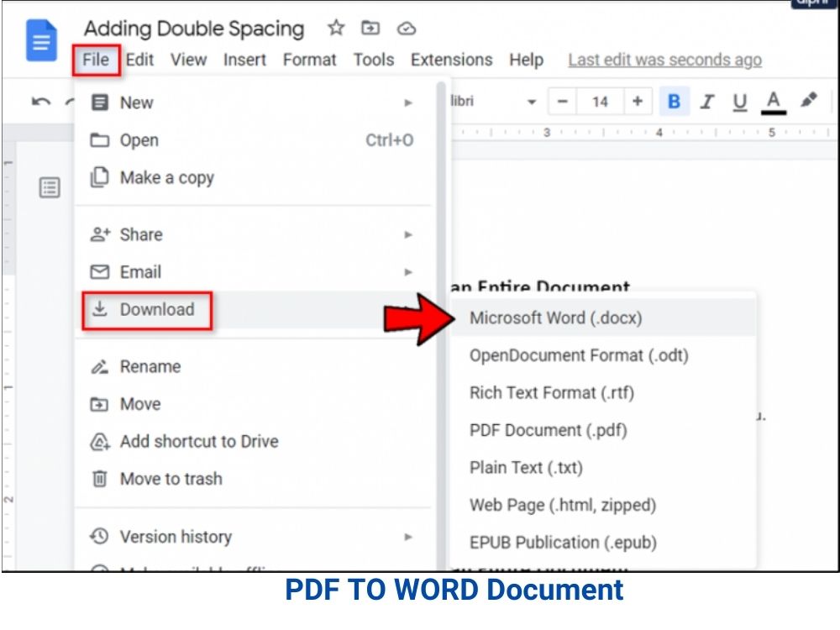The image size is (840, 630).
Task: Click the folder icon next to Open
Action: point(100,140)
